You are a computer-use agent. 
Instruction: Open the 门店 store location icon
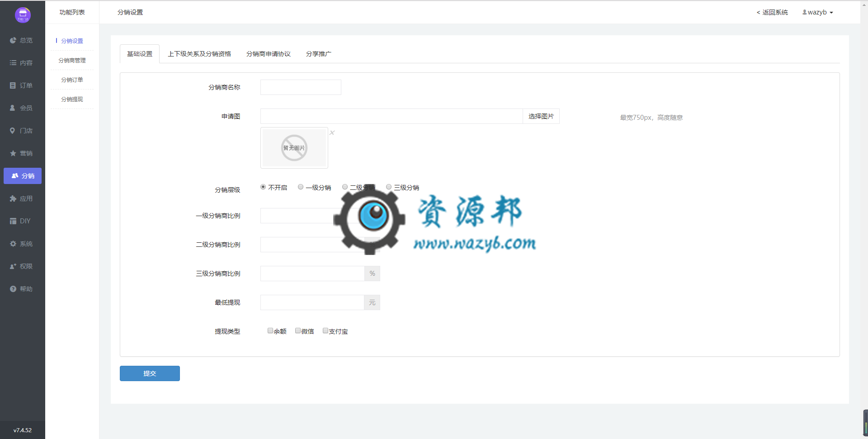coord(13,131)
